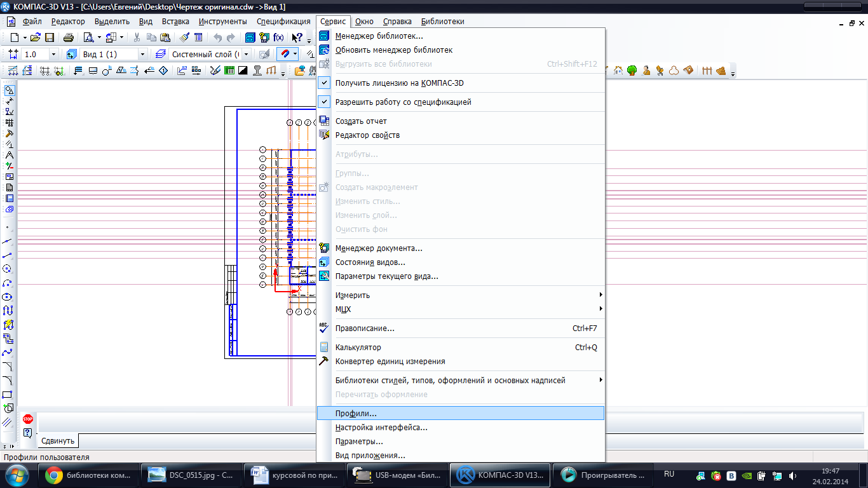Viewport: 868px width, 488px height.
Task: Save the drawing with the floppy disk icon
Action: (50, 37)
